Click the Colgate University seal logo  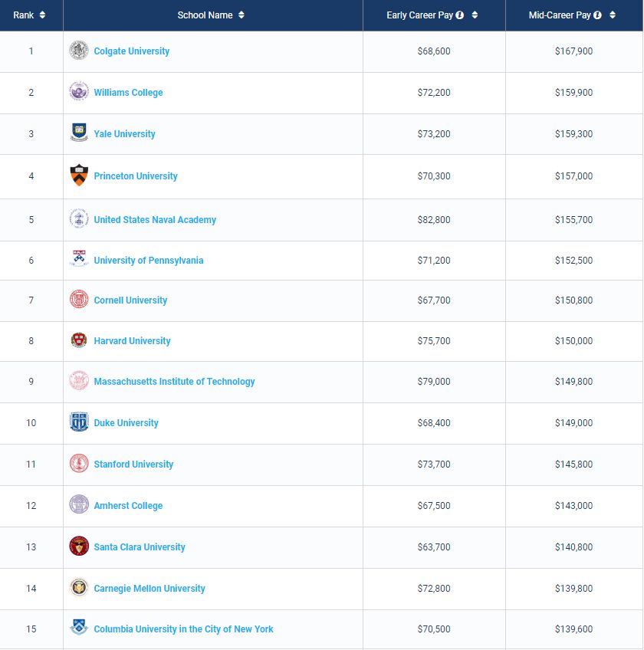[79, 51]
